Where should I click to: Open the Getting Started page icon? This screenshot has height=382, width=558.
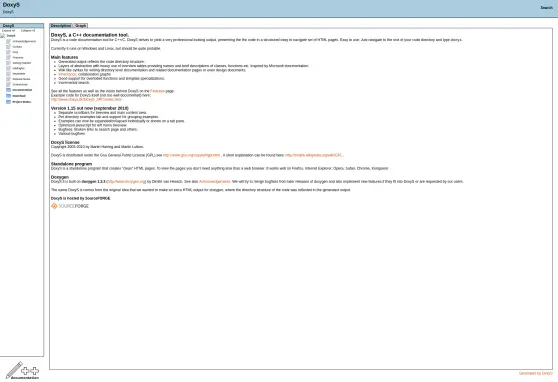pyautogui.click(x=9, y=63)
